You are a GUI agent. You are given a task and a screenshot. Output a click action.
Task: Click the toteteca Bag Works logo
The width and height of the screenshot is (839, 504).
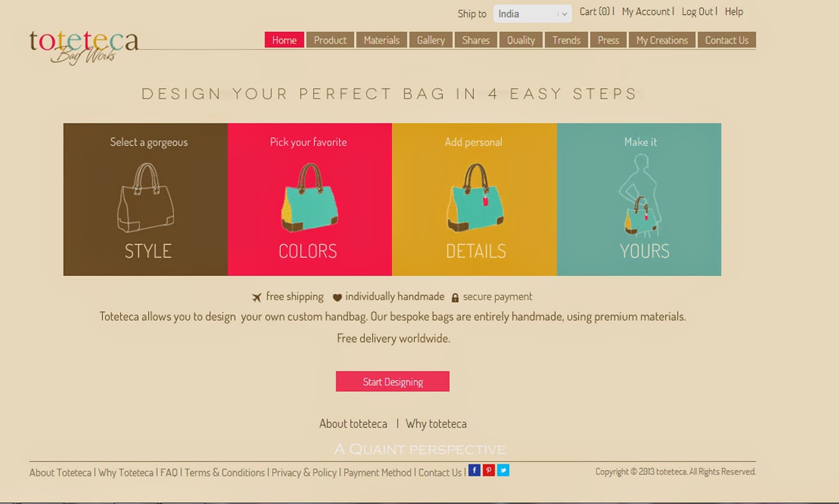[x=84, y=47]
